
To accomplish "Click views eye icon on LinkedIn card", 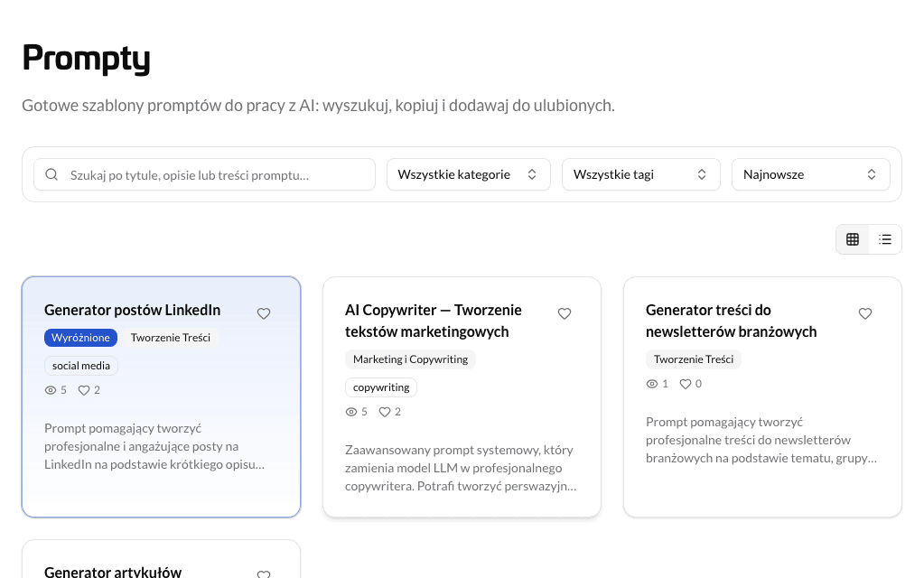I will [x=51, y=390].
